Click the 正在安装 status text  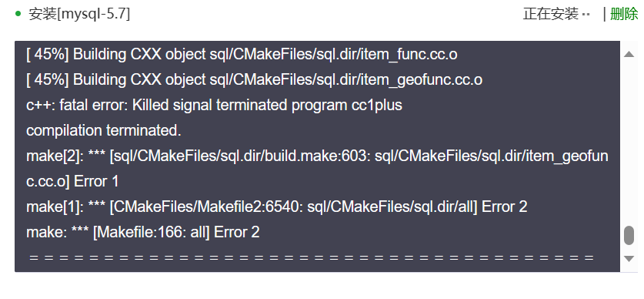[x=551, y=14]
